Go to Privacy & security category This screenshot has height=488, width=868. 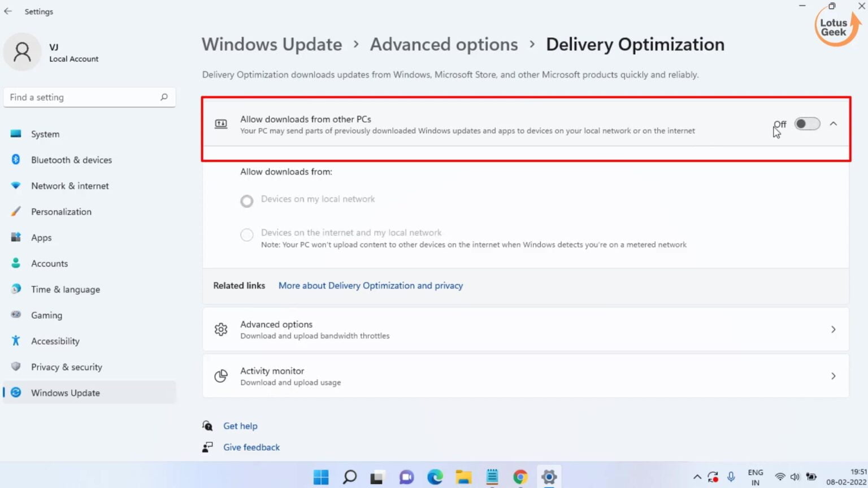click(x=90, y=367)
